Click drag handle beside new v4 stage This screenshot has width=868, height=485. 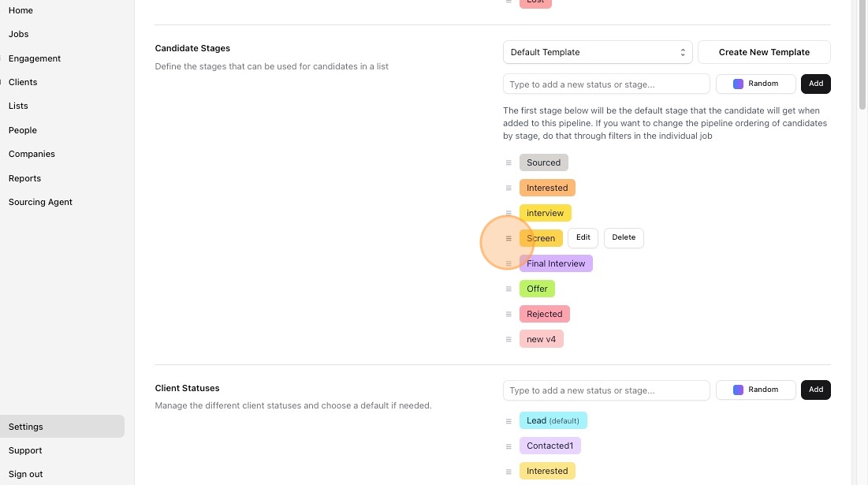tap(509, 339)
